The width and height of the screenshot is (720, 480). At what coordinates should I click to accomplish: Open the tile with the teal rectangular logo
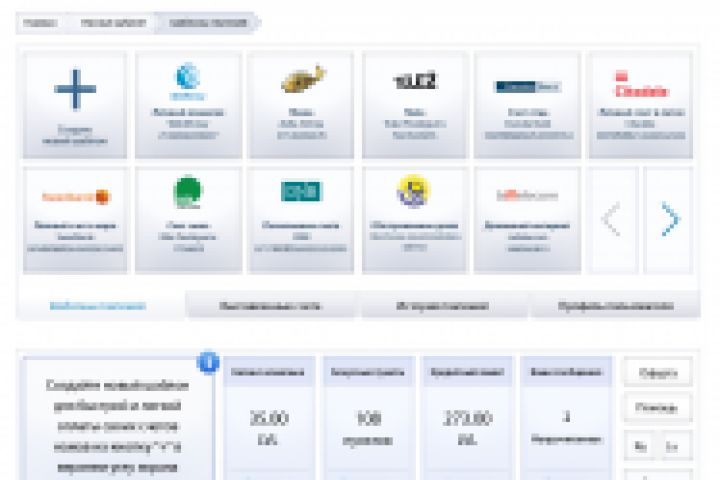tap(301, 220)
